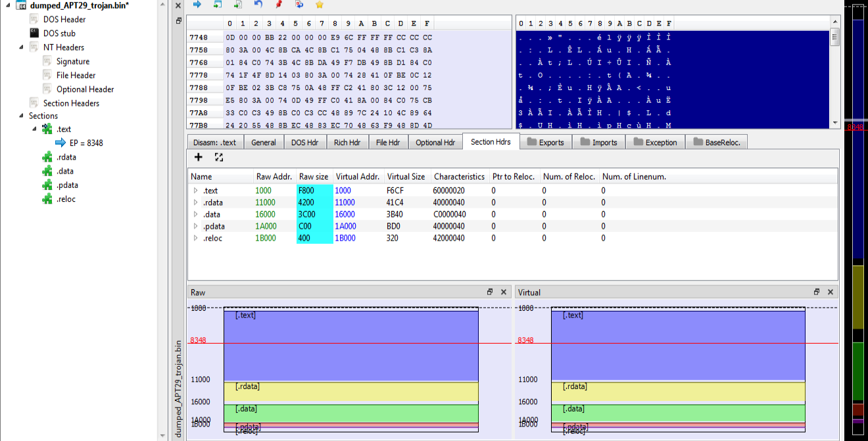Open Optional Header tree node

[x=85, y=89]
